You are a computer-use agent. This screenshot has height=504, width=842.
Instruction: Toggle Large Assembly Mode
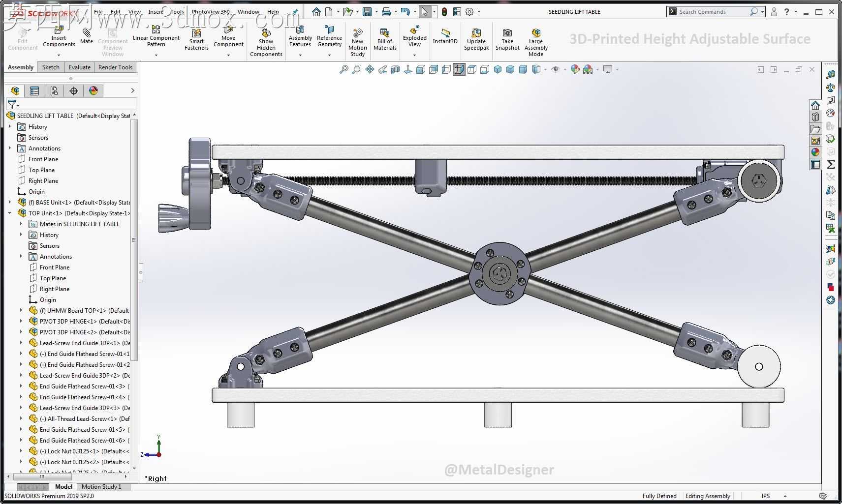(x=536, y=41)
